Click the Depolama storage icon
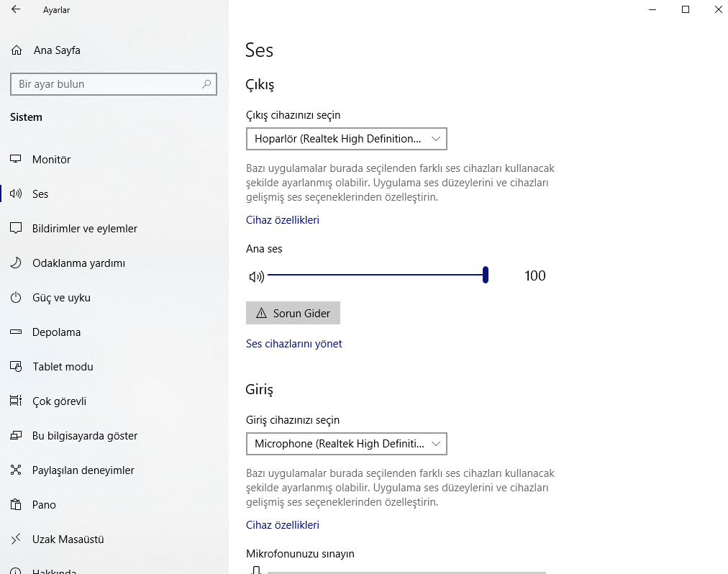728x574 pixels. [x=16, y=332]
